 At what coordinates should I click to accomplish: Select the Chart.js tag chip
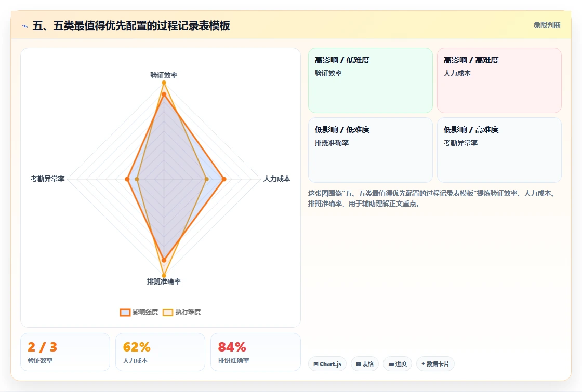click(327, 364)
